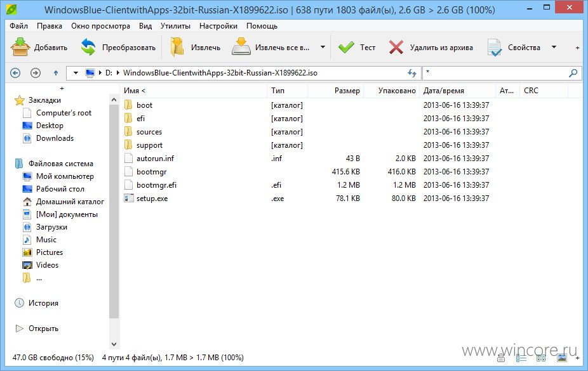Open the Настройки menu
Image resolution: width=588 pixels, height=371 pixels.
click(218, 26)
